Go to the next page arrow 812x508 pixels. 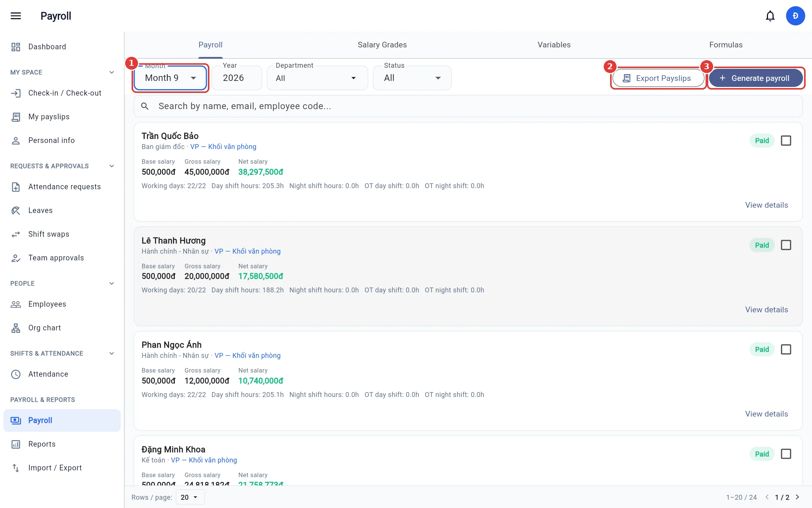click(x=797, y=497)
